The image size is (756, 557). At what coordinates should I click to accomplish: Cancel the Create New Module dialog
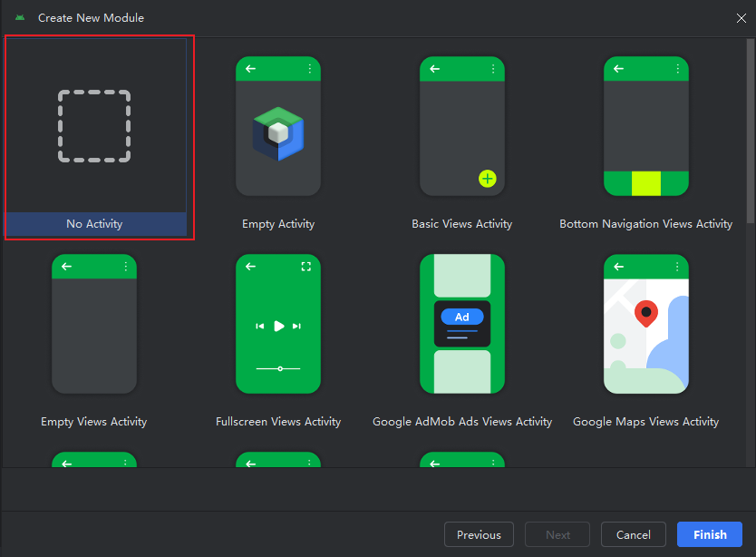click(x=634, y=534)
